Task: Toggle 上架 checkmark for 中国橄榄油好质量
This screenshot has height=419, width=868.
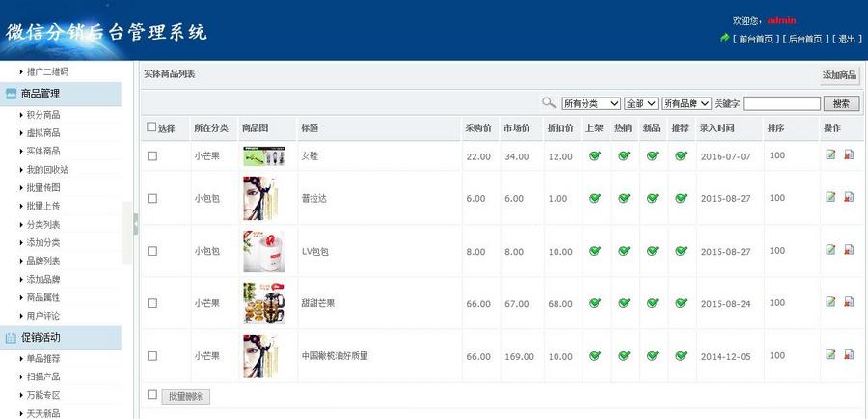Action: (595, 356)
